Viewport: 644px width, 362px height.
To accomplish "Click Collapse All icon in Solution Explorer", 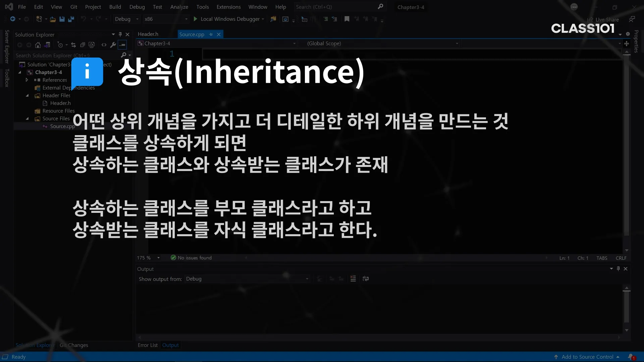I will coord(83,45).
